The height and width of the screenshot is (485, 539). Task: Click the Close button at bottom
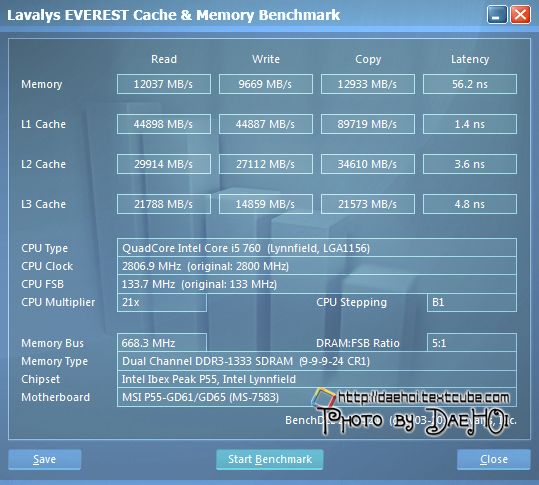click(494, 459)
